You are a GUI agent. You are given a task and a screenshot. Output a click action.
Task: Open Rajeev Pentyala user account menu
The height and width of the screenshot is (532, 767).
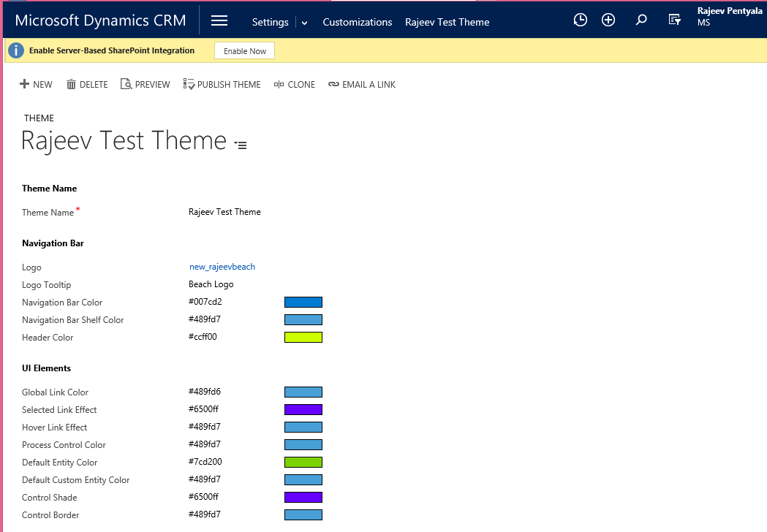[729, 17]
